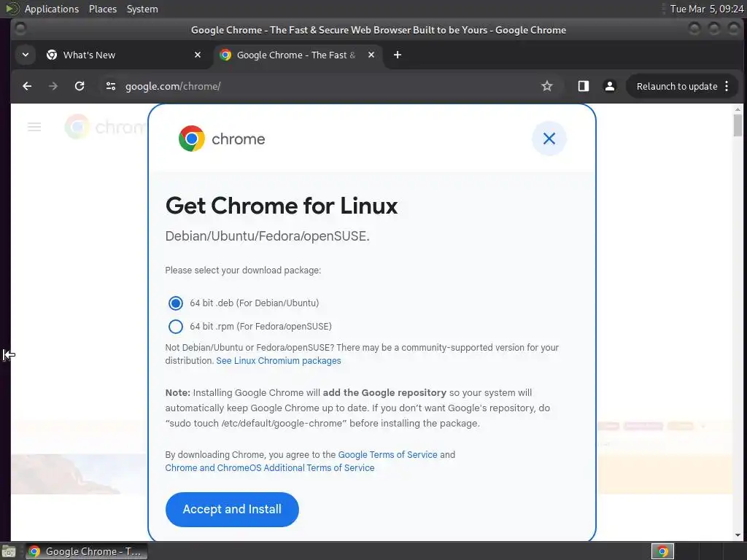This screenshot has height=560, width=747.
Task: Switch to the Google Chrome download tab
Action: pyautogui.click(x=297, y=55)
